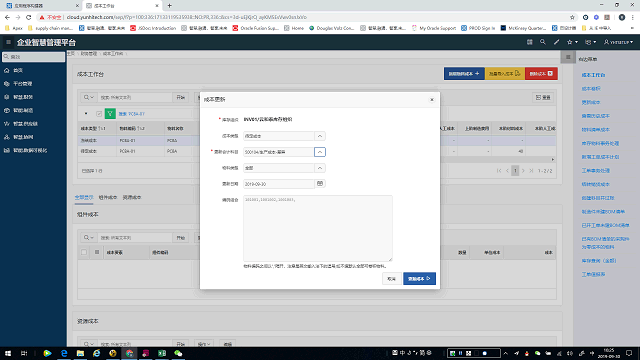Click the pencil edit icon in the top bar
Viewport: 640px width, 360px height.
556,42
